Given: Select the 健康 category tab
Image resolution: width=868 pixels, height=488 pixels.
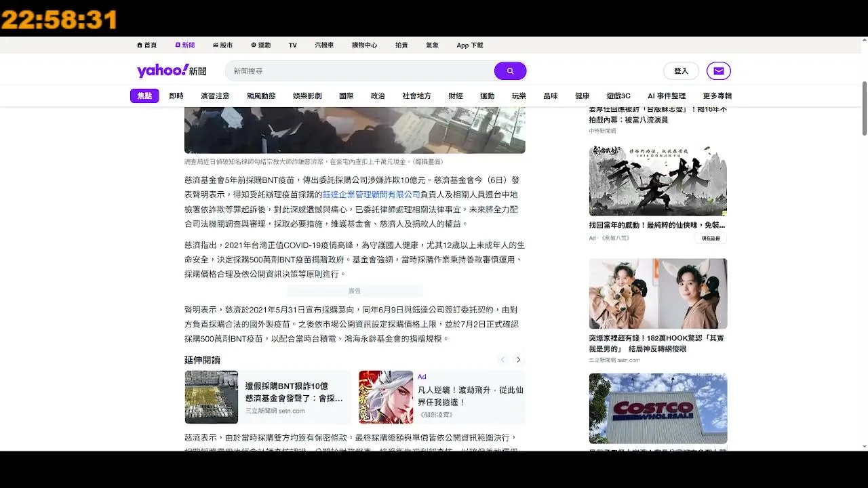Looking at the screenshot, I should 582,96.
